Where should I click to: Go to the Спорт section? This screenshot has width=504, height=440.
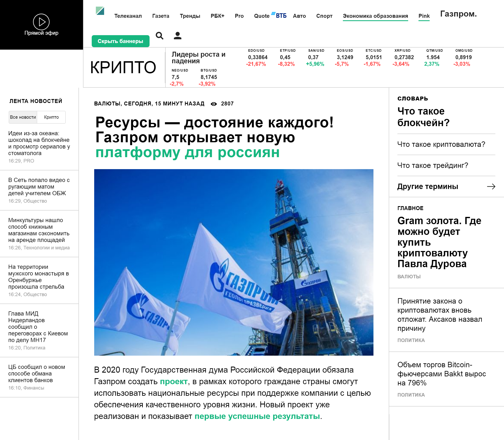pyautogui.click(x=324, y=16)
